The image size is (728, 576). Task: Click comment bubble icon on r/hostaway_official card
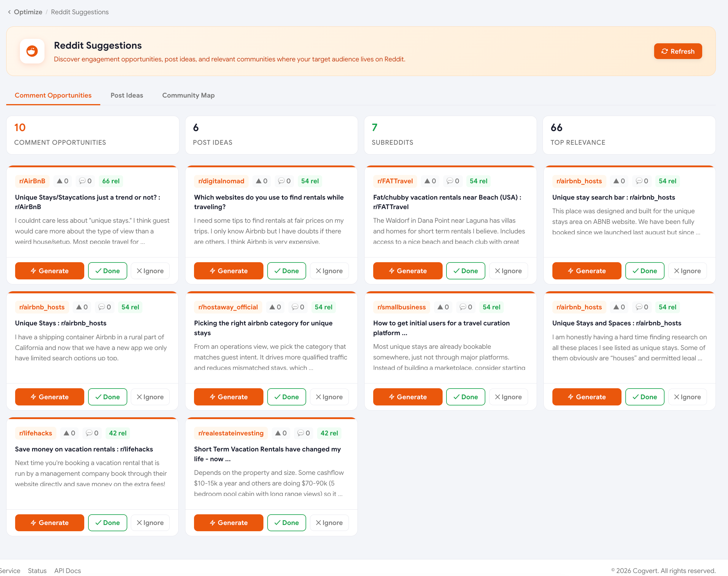(x=295, y=307)
